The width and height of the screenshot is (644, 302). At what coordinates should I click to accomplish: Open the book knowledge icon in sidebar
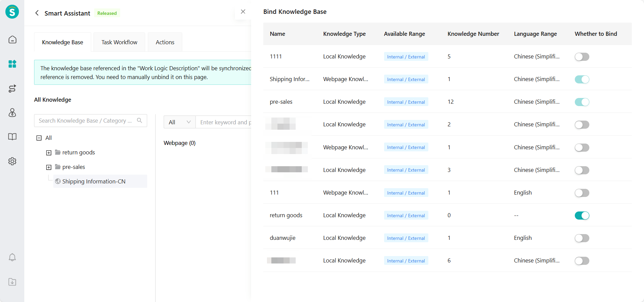coord(12,137)
